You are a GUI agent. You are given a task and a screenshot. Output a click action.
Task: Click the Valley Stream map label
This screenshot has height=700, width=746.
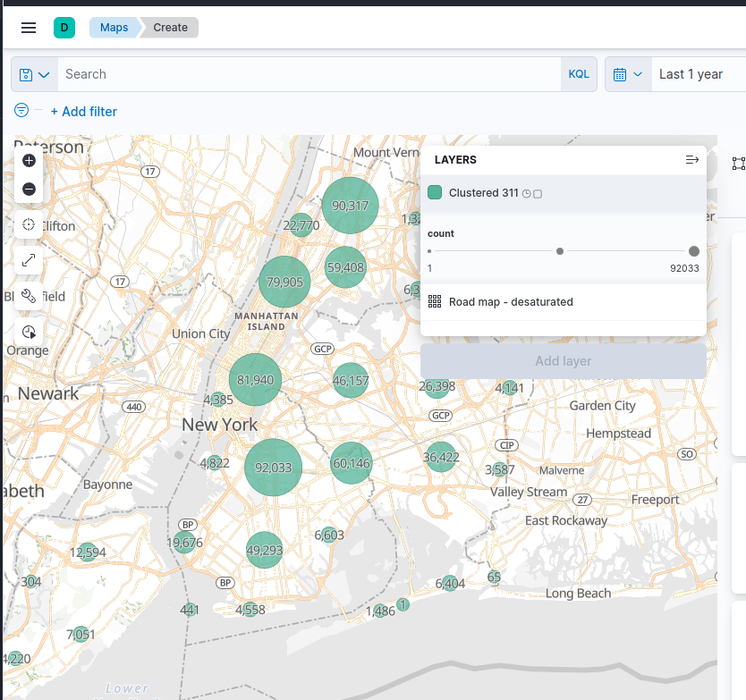click(529, 492)
